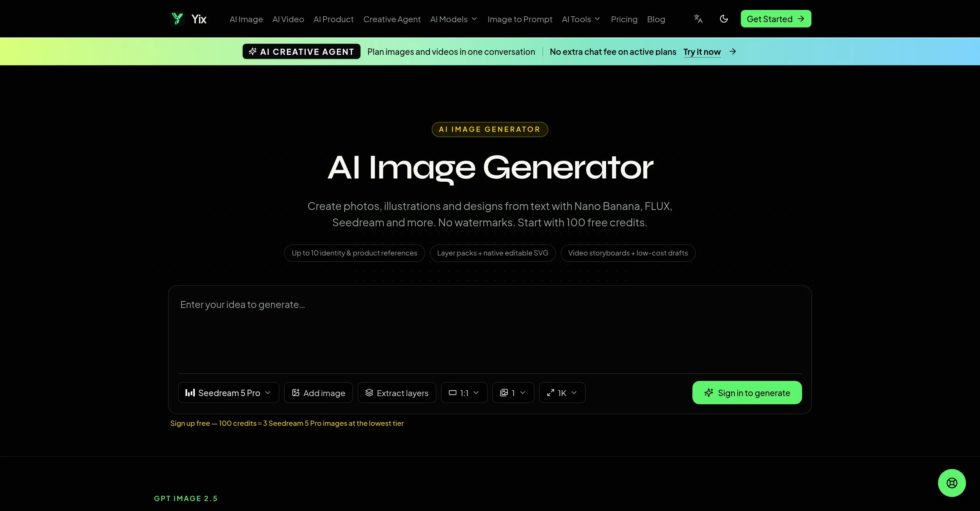The height and width of the screenshot is (511, 980).
Task: Go to the Pricing page
Action: point(624,19)
